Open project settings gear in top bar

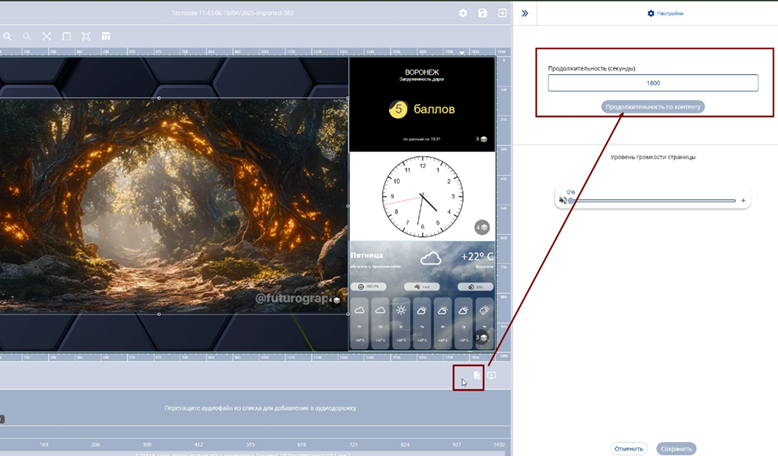click(x=463, y=13)
